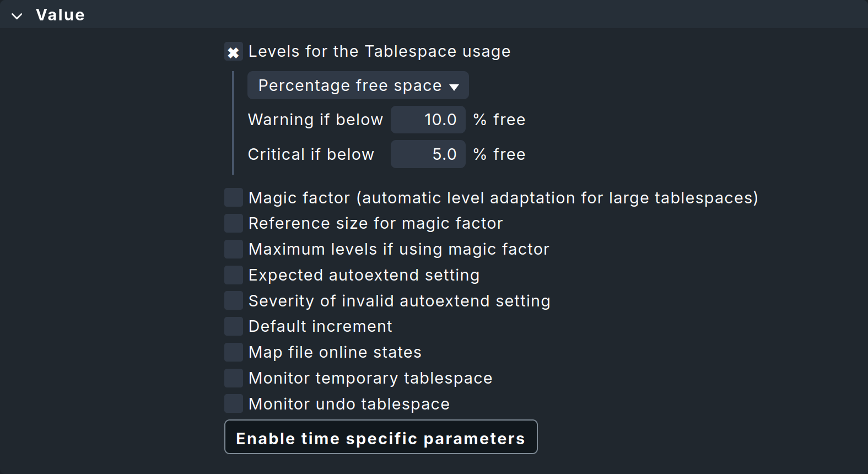
Task: Click the X icon on the active checkbox
Action: pos(233,51)
